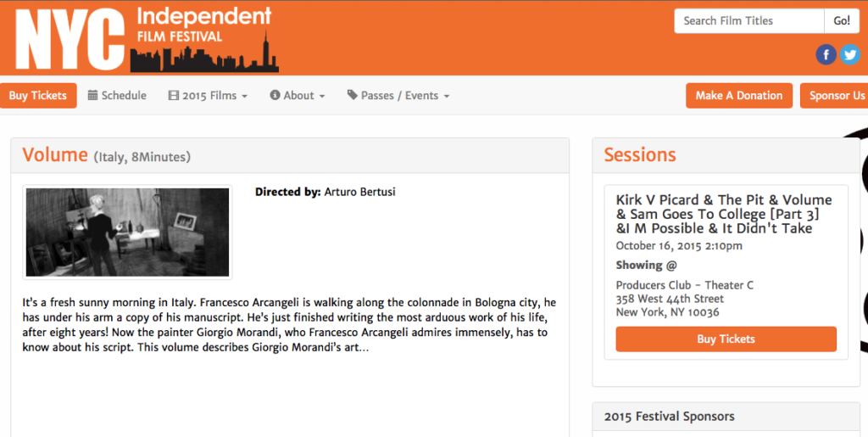868x437 pixels.
Task: Click the Volume film still thumbnail
Action: [127, 232]
